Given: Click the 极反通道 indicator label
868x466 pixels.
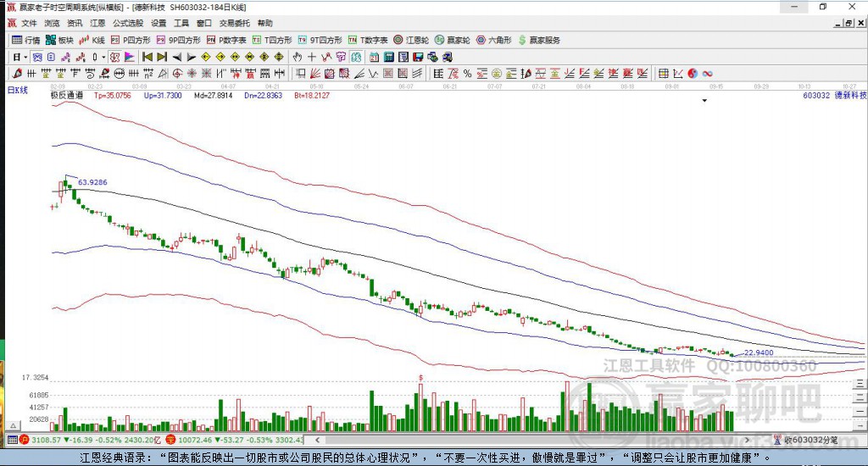Looking at the screenshot, I should [x=66, y=95].
